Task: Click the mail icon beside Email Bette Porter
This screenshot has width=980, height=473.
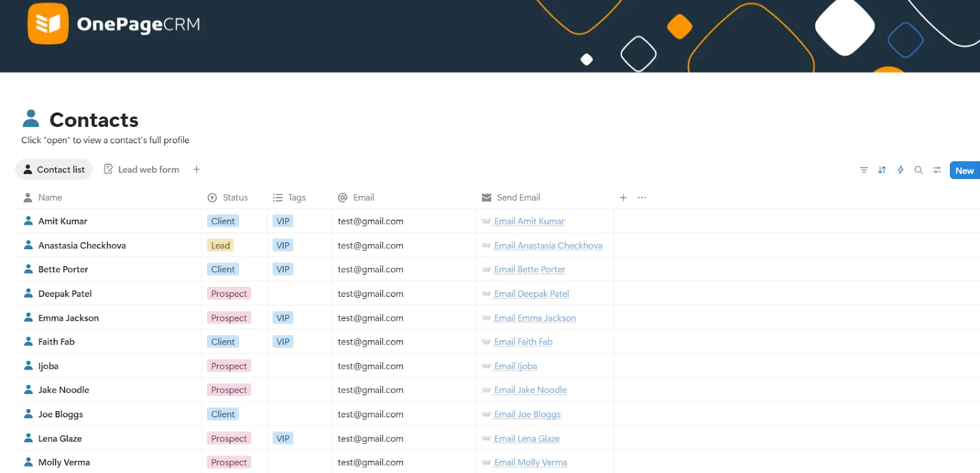Action: pos(486,269)
